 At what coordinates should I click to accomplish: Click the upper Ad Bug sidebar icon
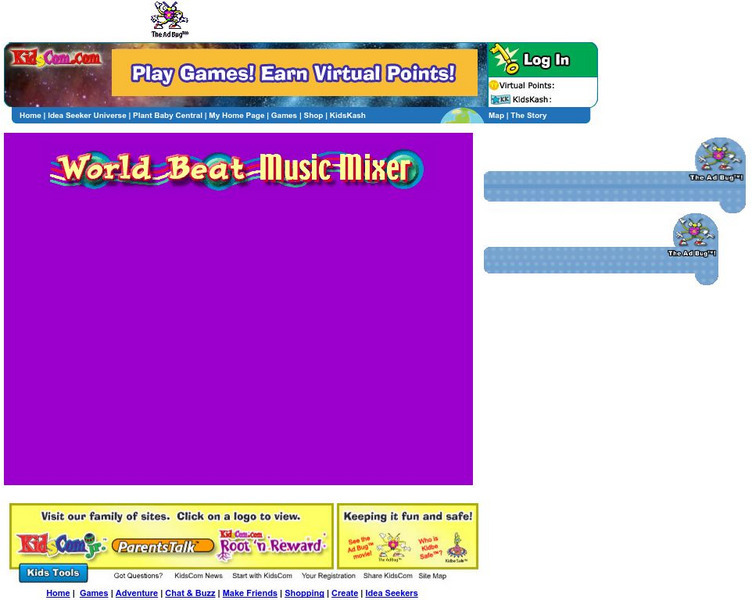pyautogui.click(x=719, y=161)
